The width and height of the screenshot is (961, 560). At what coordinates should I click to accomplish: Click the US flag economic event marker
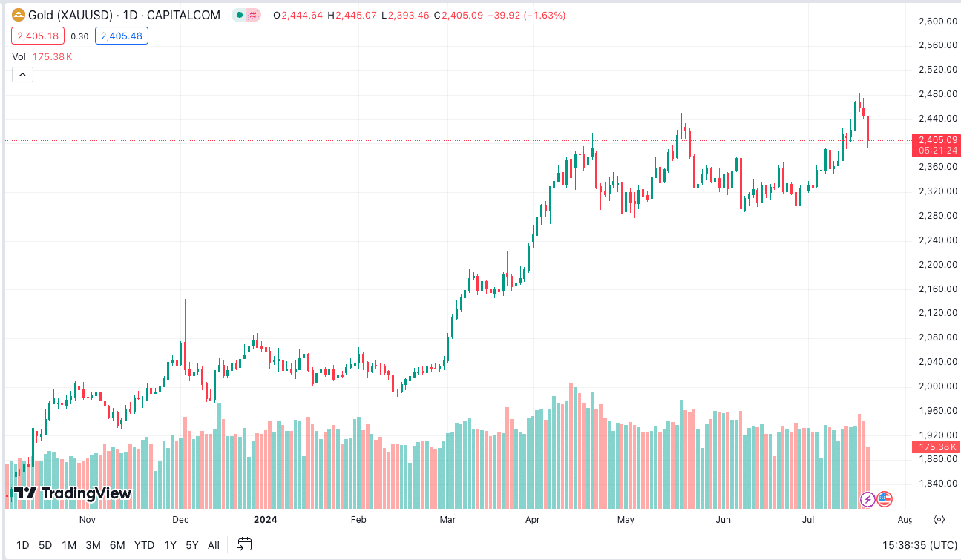885,499
